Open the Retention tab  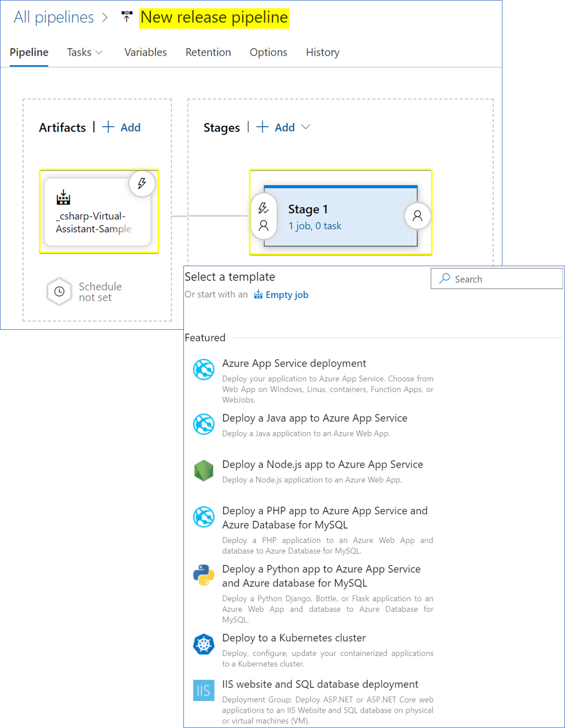point(208,52)
